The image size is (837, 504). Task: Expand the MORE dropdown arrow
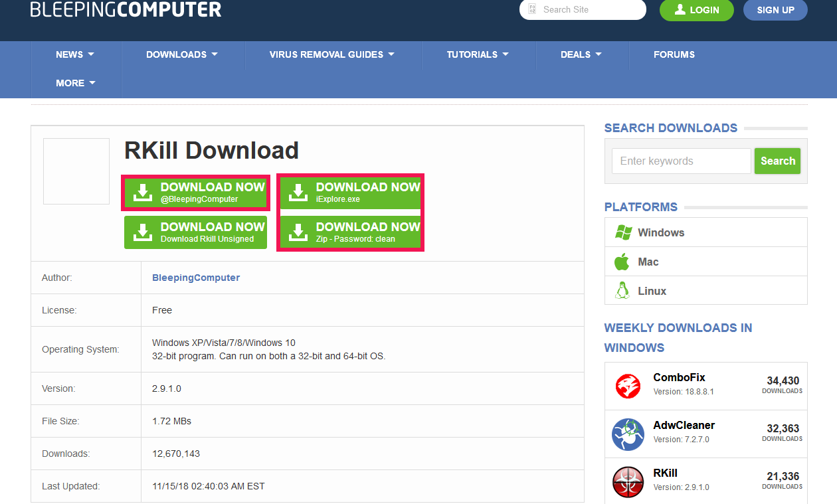[92, 83]
